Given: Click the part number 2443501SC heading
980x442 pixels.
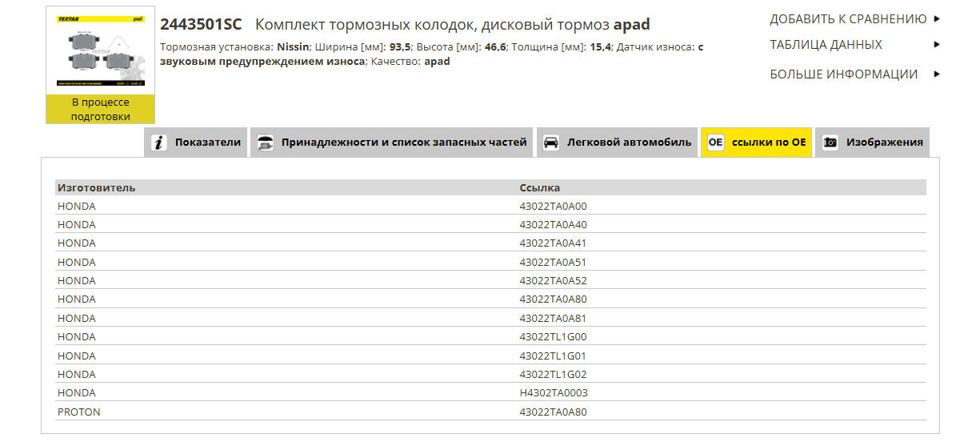Looking at the screenshot, I should [x=201, y=24].
